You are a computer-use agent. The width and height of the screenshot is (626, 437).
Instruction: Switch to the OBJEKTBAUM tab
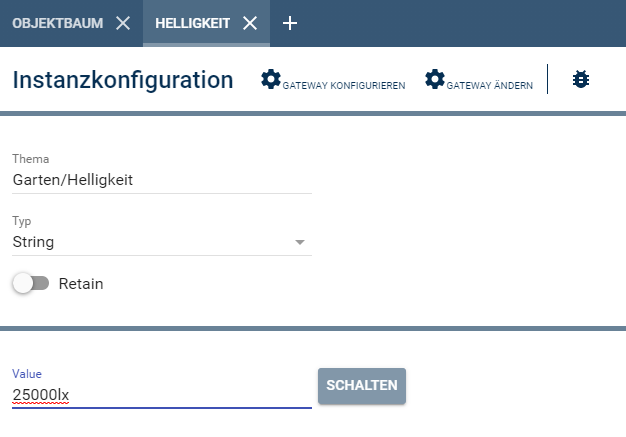pos(57,23)
